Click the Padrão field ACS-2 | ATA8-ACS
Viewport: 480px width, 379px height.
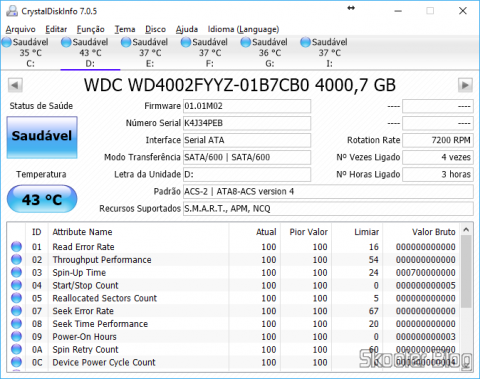click(328, 191)
